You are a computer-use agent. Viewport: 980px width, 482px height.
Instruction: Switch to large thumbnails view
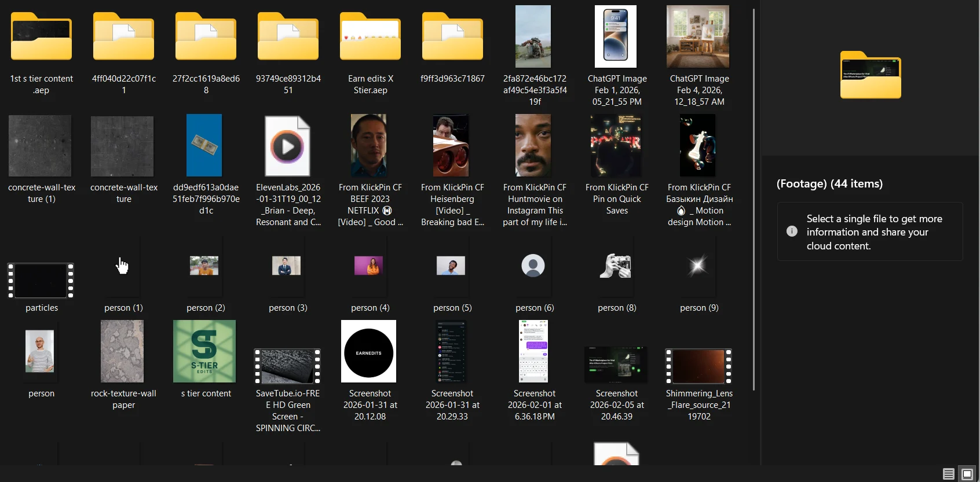[x=967, y=474]
